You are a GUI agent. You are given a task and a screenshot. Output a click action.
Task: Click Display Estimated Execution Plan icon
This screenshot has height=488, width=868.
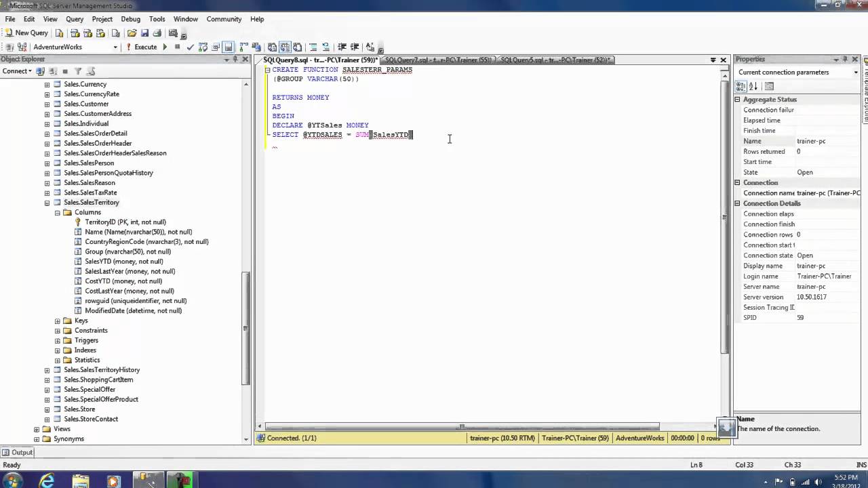click(203, 47)
